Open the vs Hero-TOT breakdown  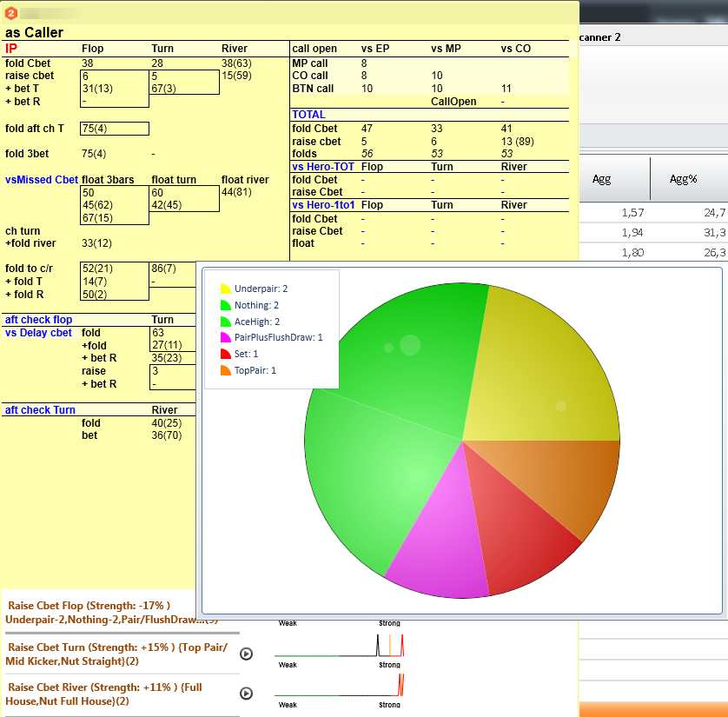click(321, 166)
